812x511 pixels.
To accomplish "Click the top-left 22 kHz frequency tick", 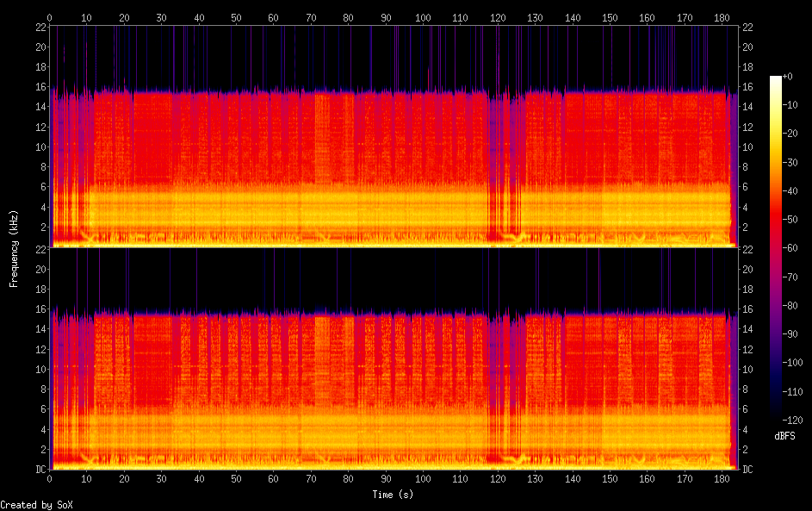I will [x=40, y=28].
